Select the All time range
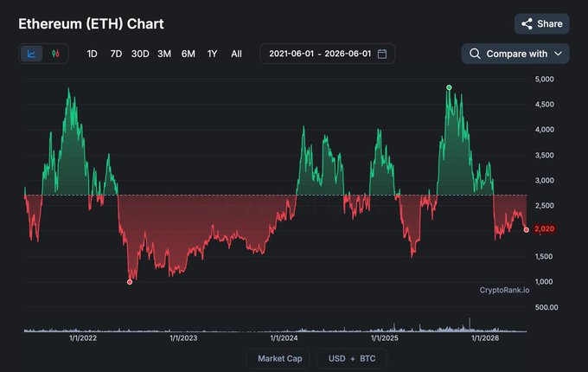This screenshot has height=372, width=588. tap(236, 54)
